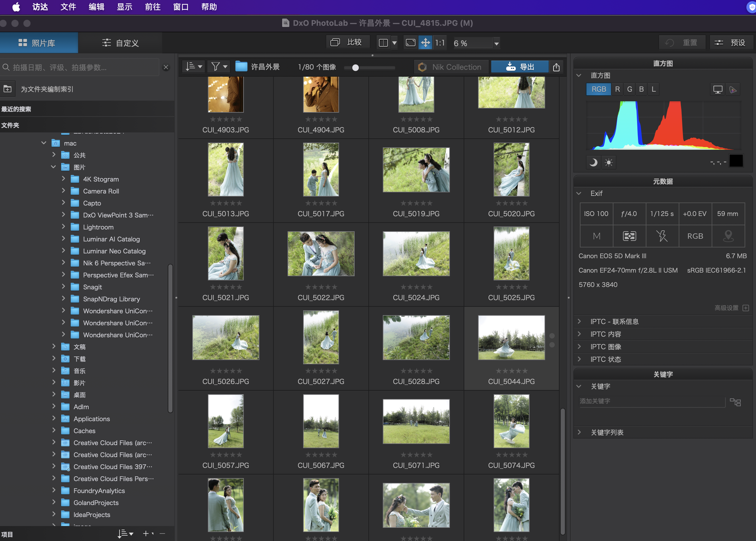Click the fit-to-screen view icon
Image resolution: width=756 pixels, height=541 pixels.
411,43
